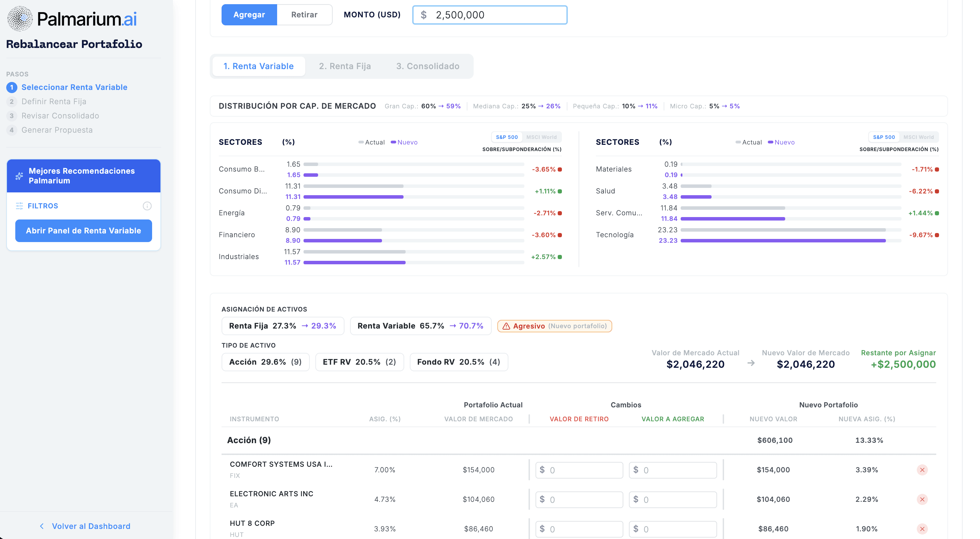Viewport: 980px width, 539px height.
Task: Open the info icon next to FILTROS
Action: (147, 206)
